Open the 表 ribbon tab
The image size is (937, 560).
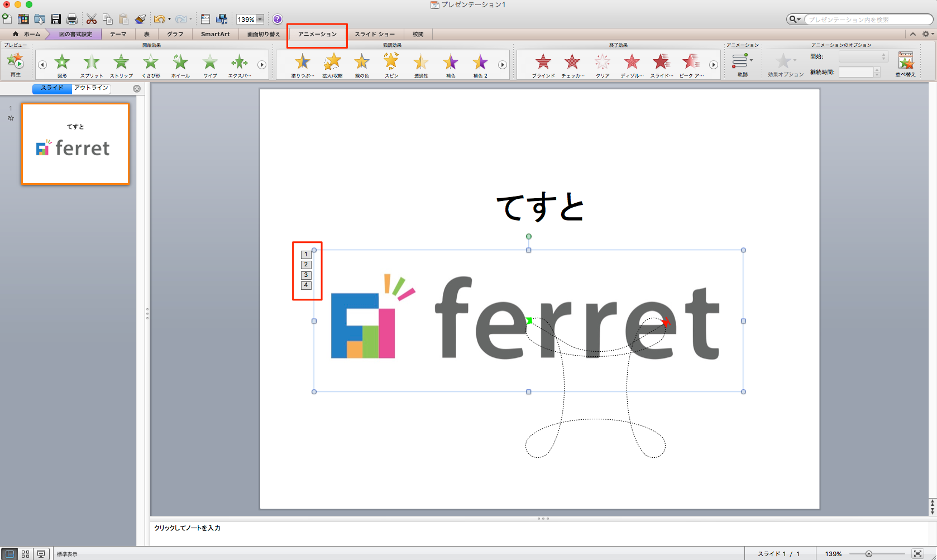(147, 34)
